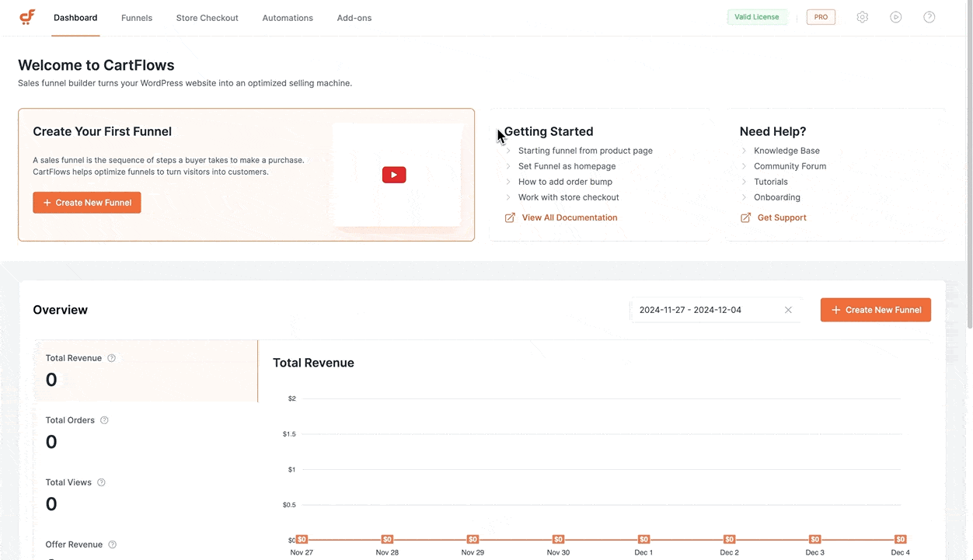Image resolution: width=973 pixels, height=560 pixels.
Task: Click chevron beside Work with store checkout
Action: point(508,197)
